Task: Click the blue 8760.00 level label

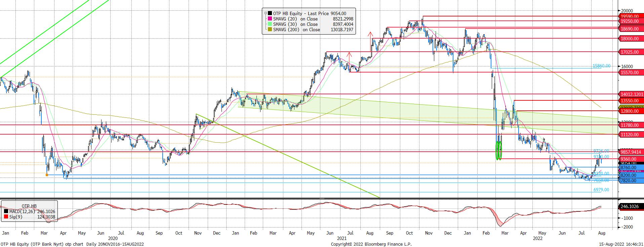Action: pyautogui.click(x=631, y=167)
